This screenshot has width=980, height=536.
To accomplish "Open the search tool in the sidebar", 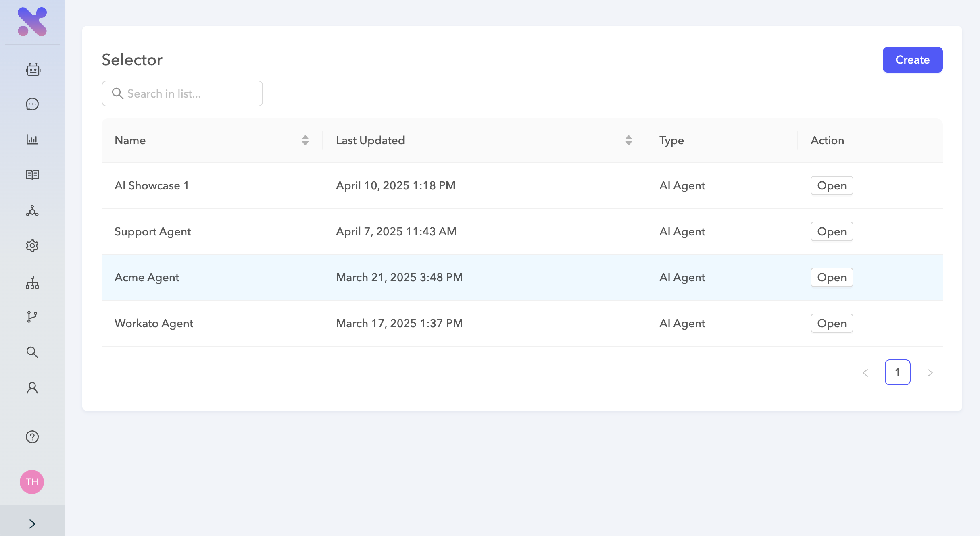I will 32,352.
